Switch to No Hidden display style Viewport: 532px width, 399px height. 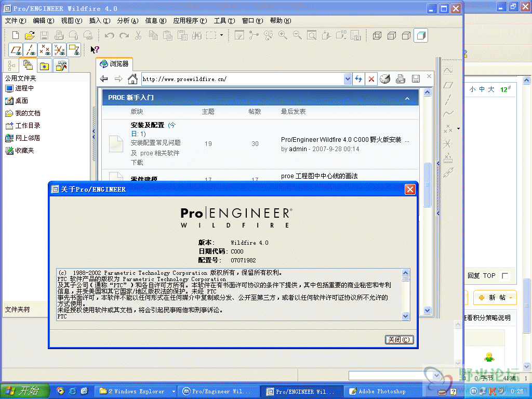tap(406, 35)
